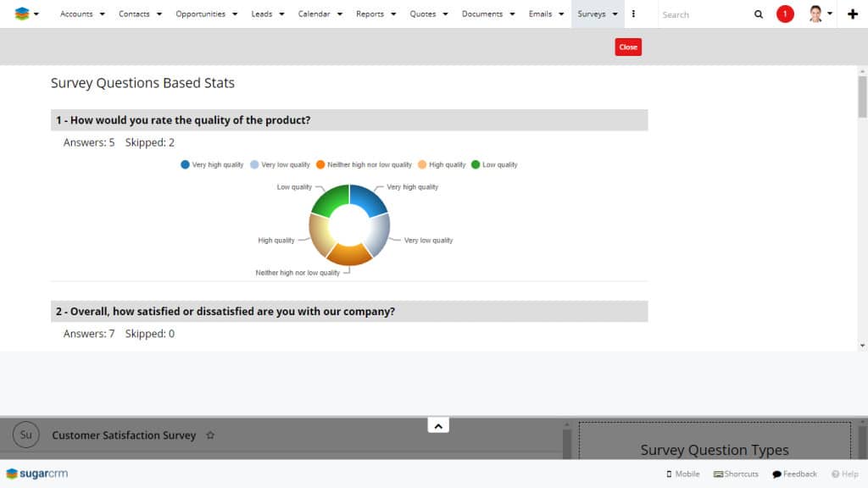Click the scrollbar down arrow
The height and width of the screenshot is (488, 868).
click(x=862, y=346)
